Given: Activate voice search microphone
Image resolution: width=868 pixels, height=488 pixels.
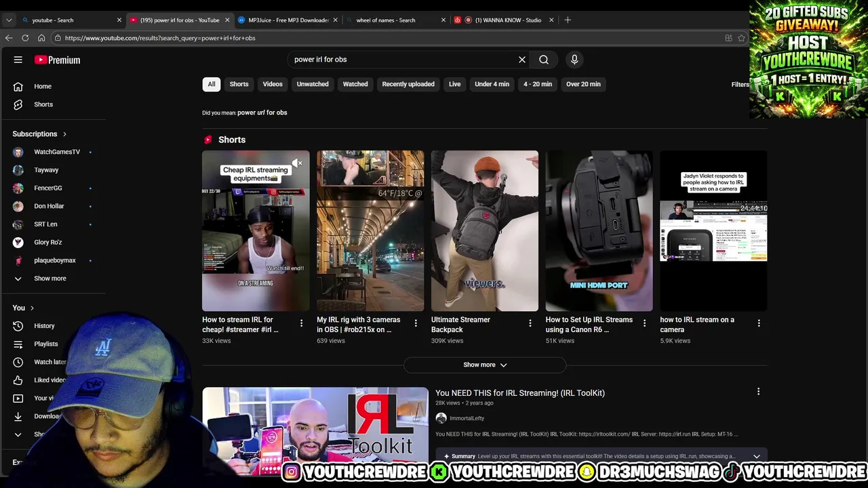Looking at the screenshot, I should pyautogui.click(x=574, y=60).
